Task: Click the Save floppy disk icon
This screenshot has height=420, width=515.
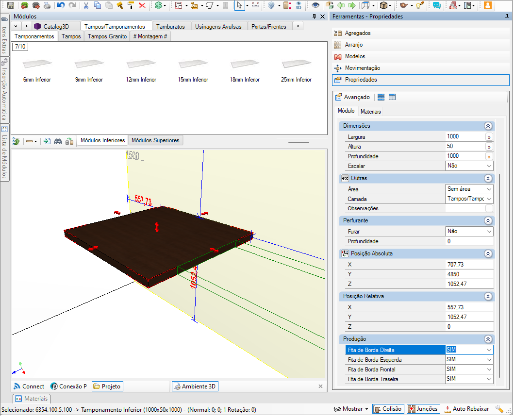Action: [11, 5]
